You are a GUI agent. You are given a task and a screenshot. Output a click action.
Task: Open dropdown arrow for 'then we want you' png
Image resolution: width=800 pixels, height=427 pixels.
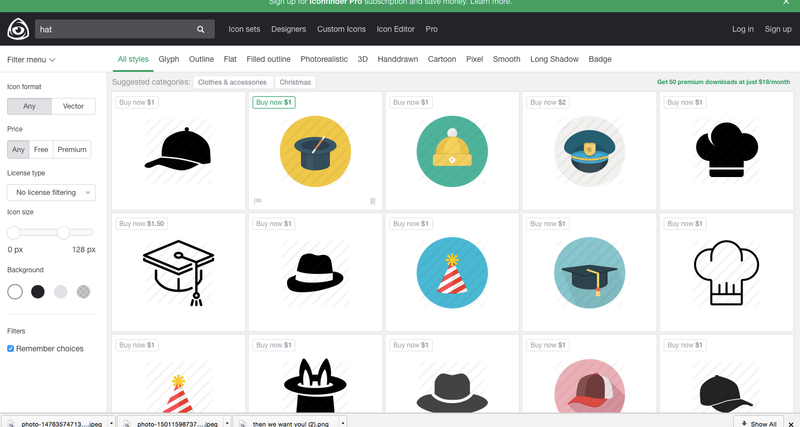coord(343,423)
